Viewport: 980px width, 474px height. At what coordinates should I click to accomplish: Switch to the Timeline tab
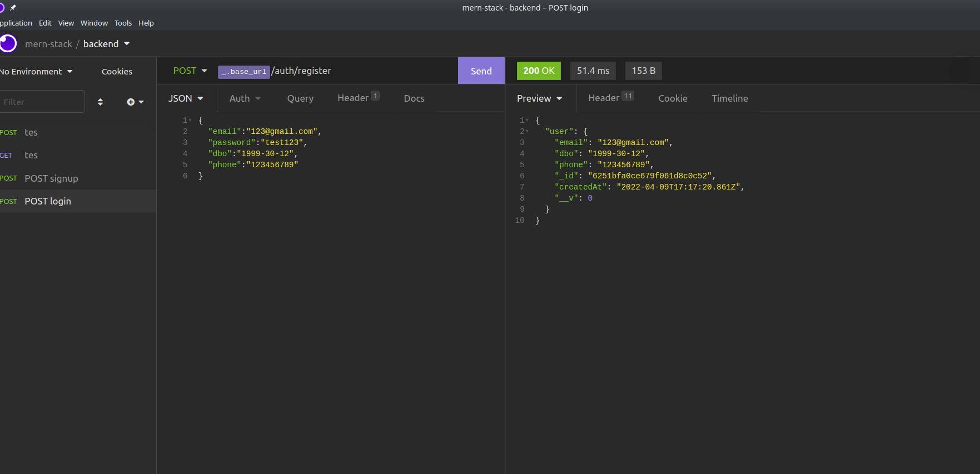pyautogui.click(x=730, y=98)
